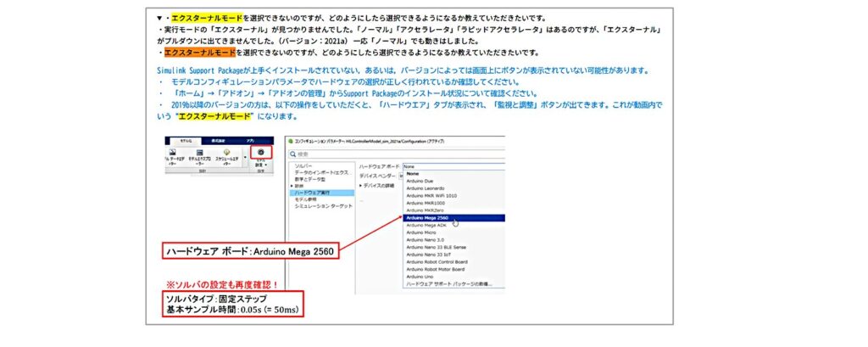Open the Model Explorer icon
This screenshot has height=347, width=868.
pyautogui.click(x=201, y=154)
